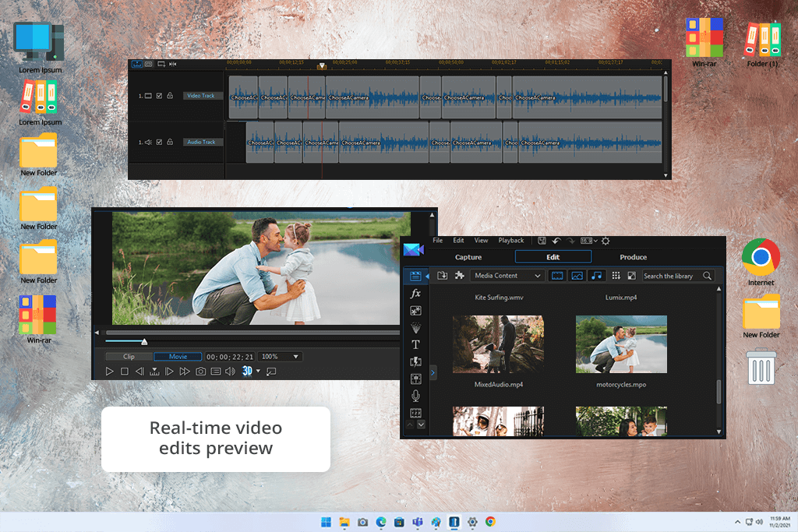
Task: Click the preview playback seek slider handle
Action: 144,341
